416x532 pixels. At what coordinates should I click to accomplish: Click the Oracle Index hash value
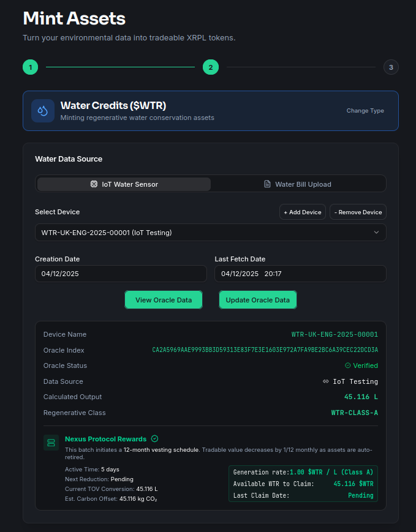click(x=265, y=350)
